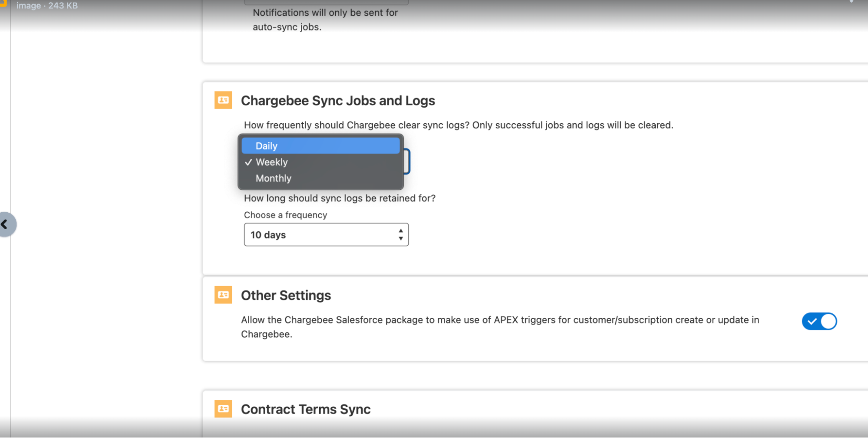The width and height of the screenshot is (868, 438).
Task: Click the checkmark beside the Weekly option
Action: click(248, 162)
